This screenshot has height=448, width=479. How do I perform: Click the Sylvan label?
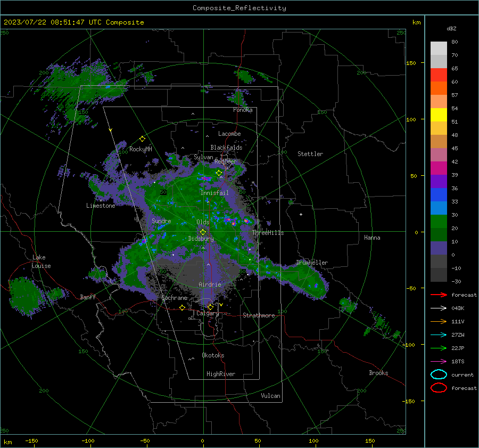[x=203, y=157]
